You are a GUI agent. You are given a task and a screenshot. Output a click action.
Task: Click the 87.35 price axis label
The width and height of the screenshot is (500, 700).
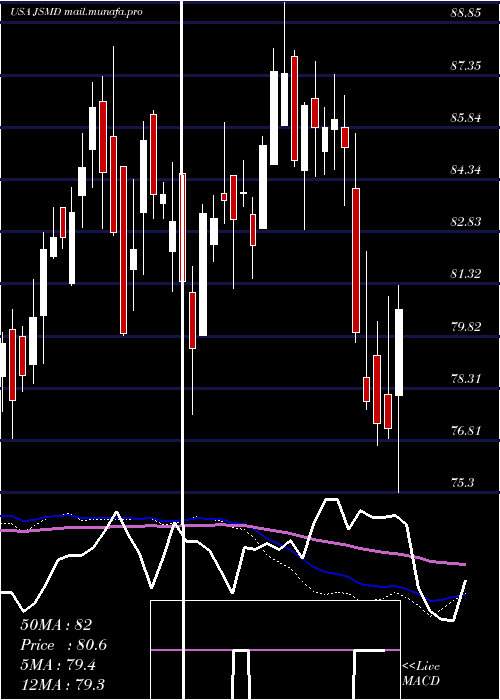466,66
